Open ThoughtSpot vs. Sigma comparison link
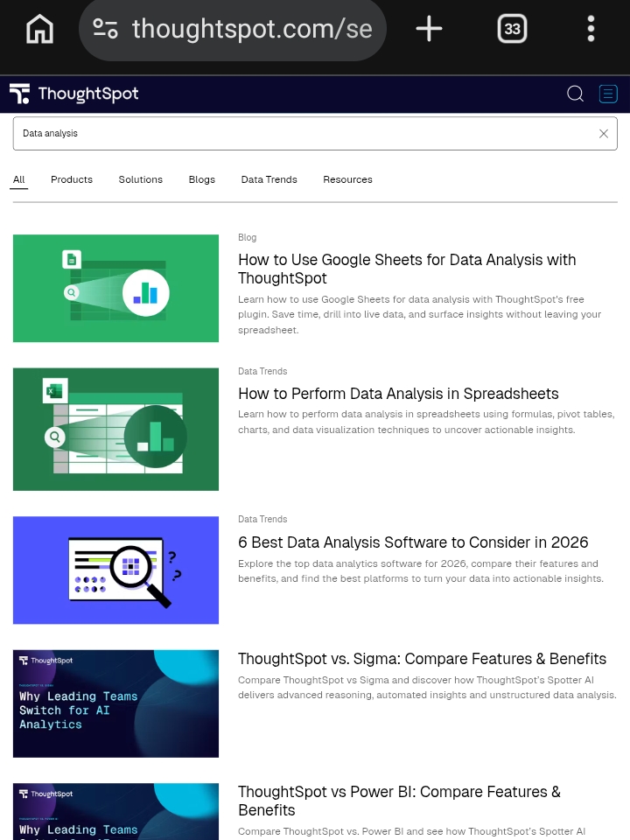 coord(422,659)
